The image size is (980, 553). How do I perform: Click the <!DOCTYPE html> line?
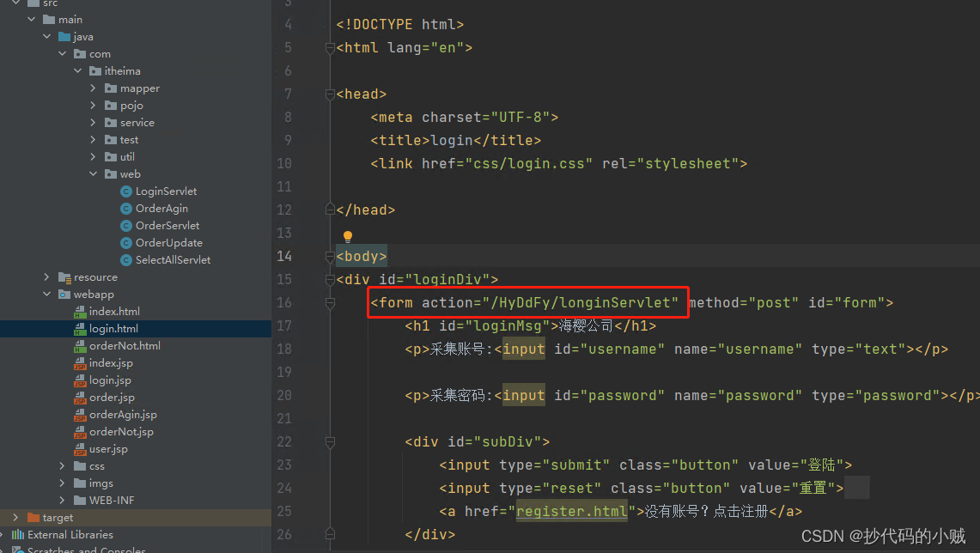point(400,24)
